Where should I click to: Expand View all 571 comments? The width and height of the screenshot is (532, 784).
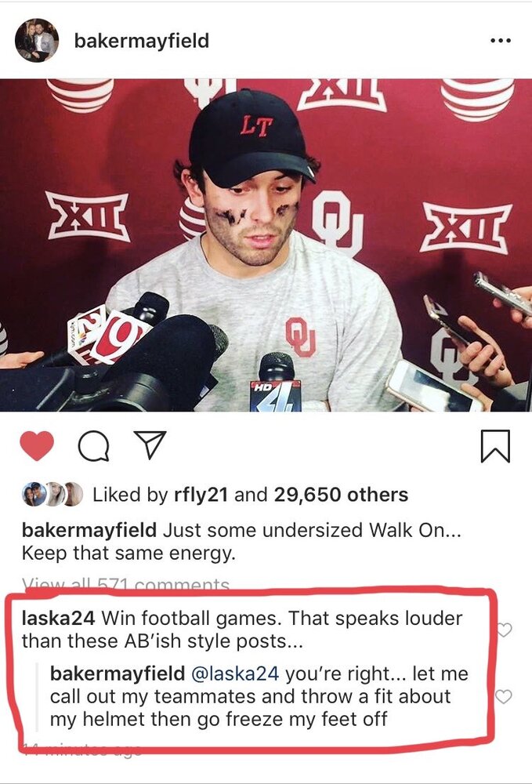pos(125,584)
